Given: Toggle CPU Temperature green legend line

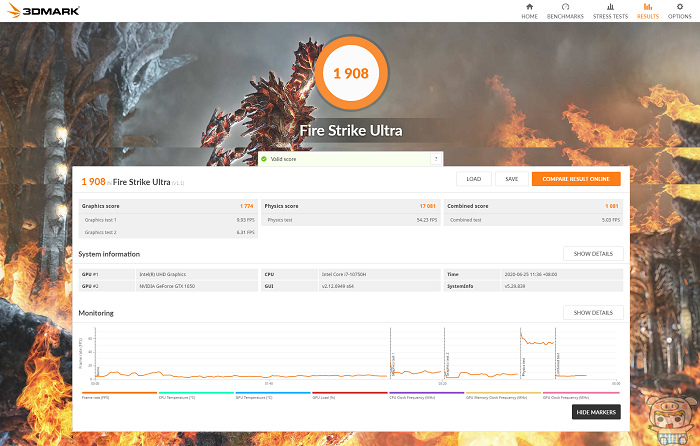Looking at the screenshot, I should click(x=196, y=395).
